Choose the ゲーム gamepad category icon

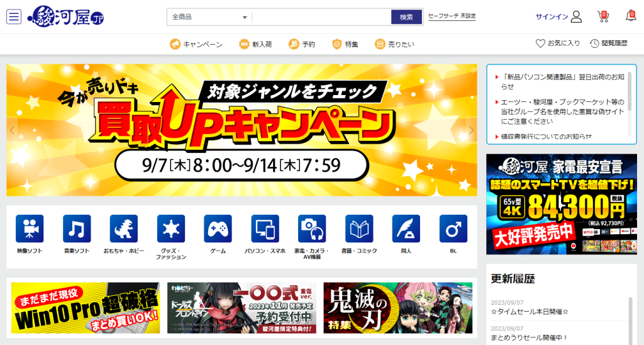point(218,229)
